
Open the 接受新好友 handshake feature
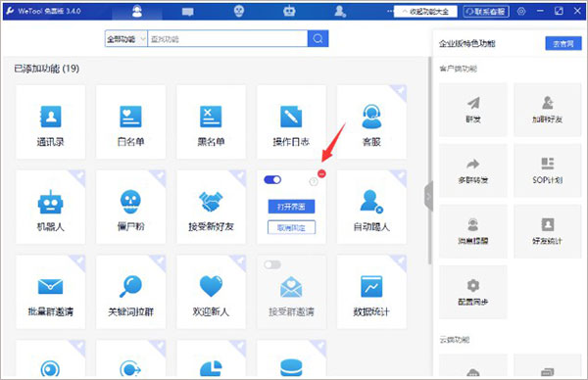coord(211,208)
